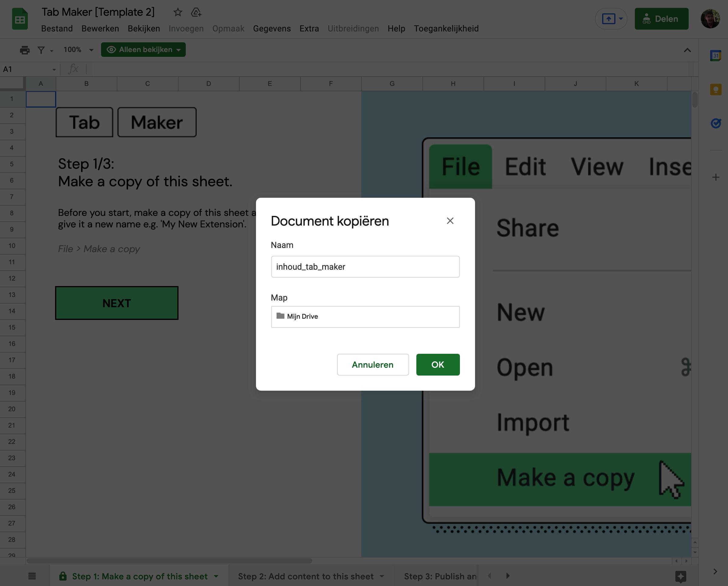Click the filter views funnel icon
The image size is (728, 586).
coord(41,50)
